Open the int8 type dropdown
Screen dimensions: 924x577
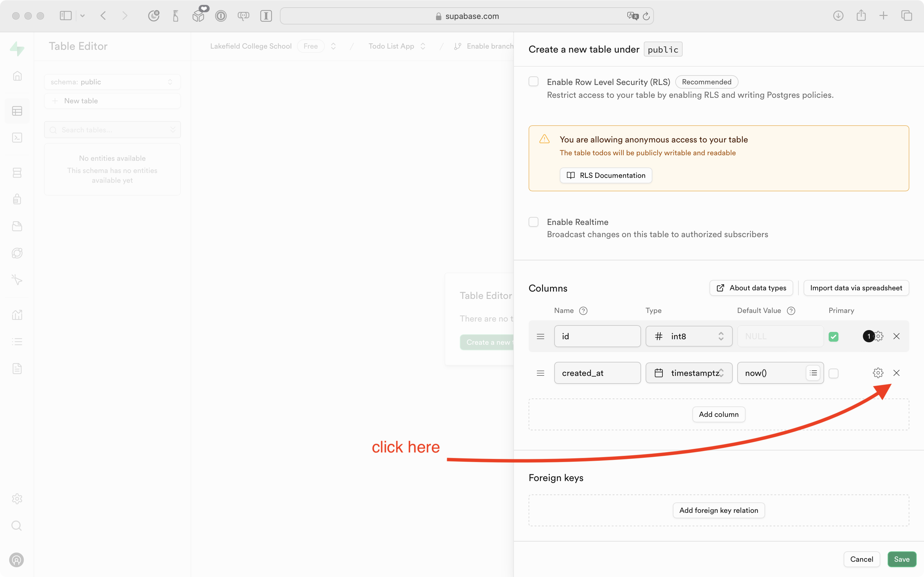coord(689,336)
